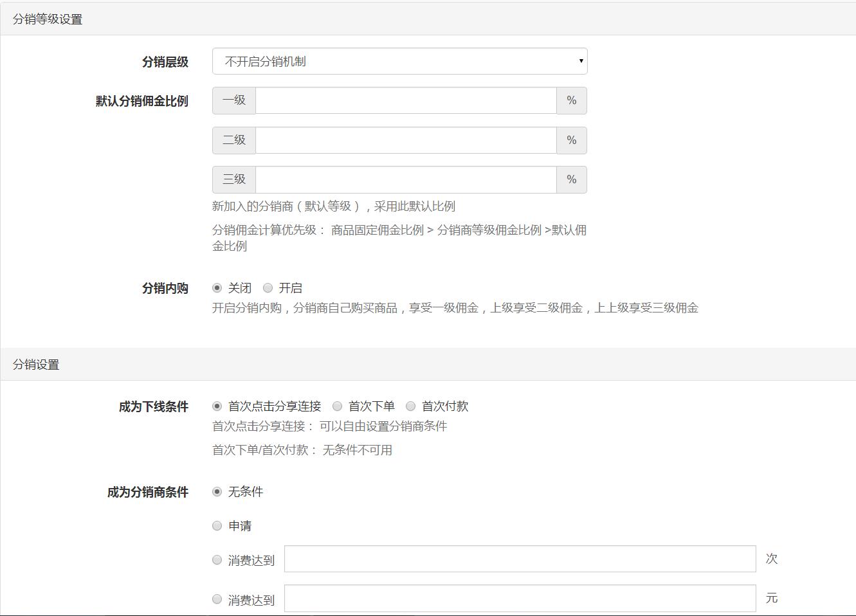Select 不开启分销机制 in the combo box
This screenshot has height=616, width=856.
(399, 61)
